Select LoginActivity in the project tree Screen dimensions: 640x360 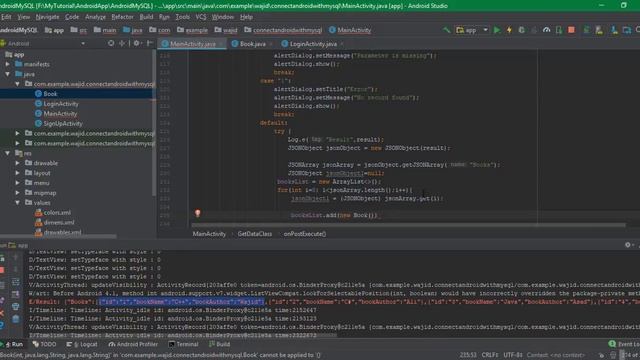click(61, 104)
